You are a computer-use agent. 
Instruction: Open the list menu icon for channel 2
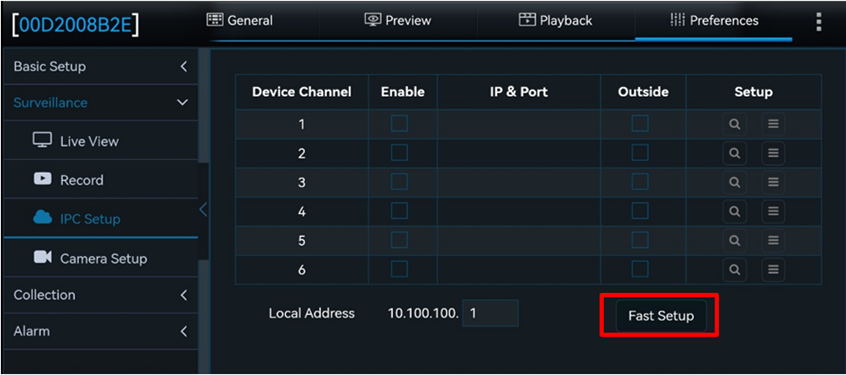click(x=773, y=153)
